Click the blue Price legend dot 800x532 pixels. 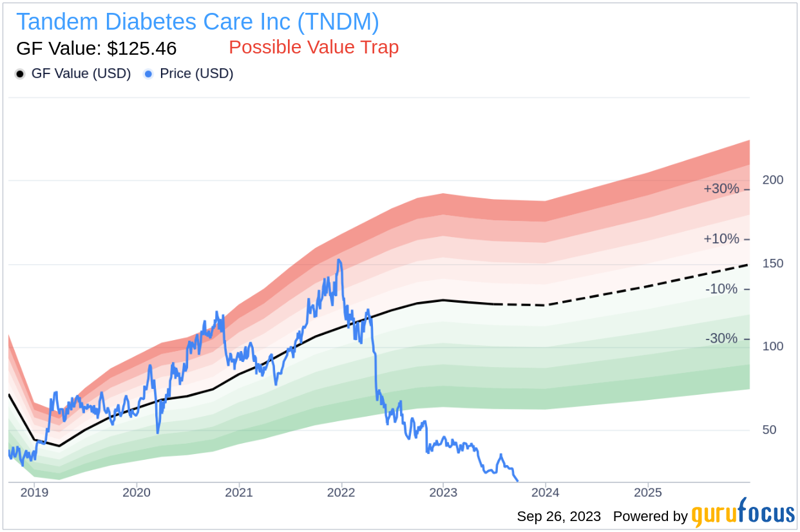(149, 74)
